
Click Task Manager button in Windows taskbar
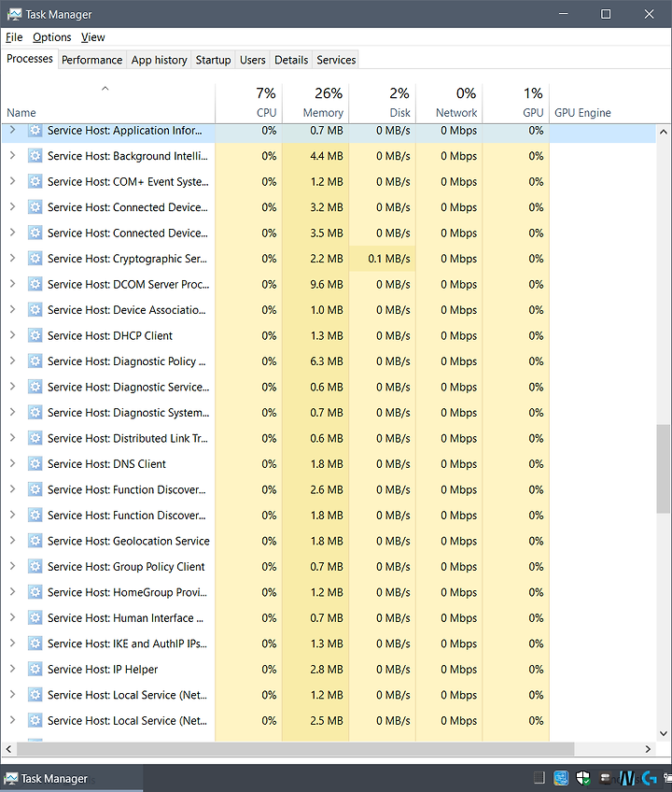71,778
